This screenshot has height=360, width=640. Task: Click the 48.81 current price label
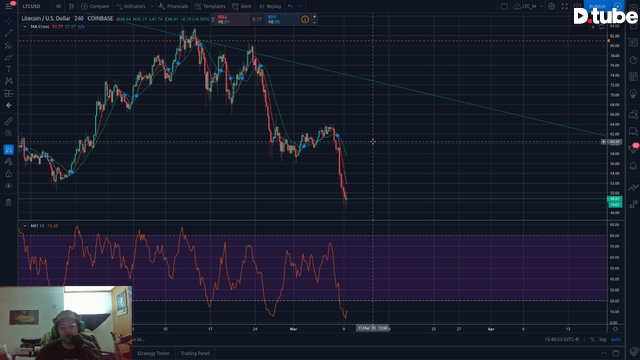coord(615,199)
